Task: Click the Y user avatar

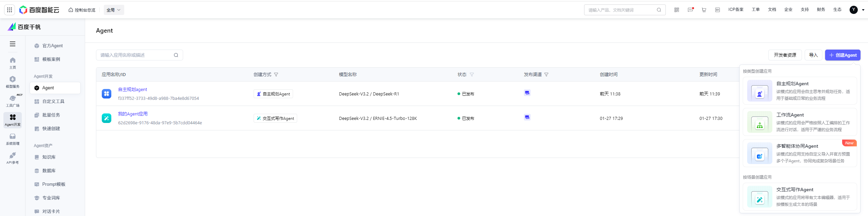Action: (854, 10)
